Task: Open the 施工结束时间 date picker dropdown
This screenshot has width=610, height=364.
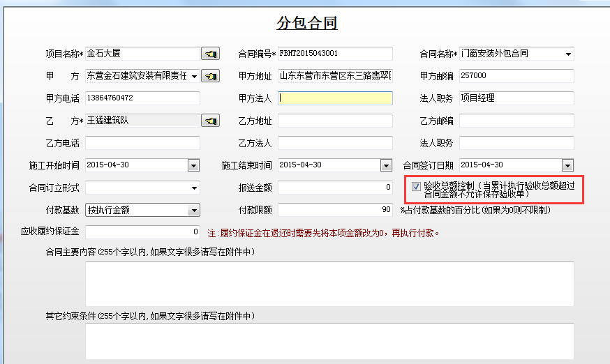Action: [386, 165]
